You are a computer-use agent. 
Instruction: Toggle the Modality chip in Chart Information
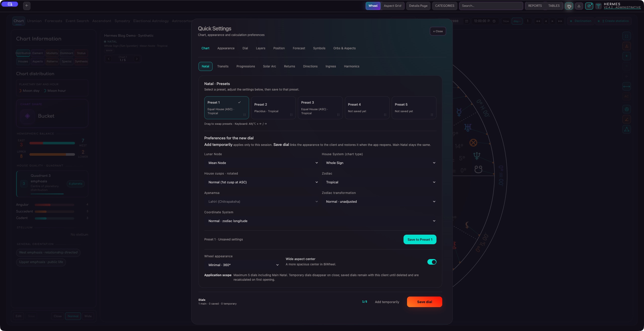[x=52, y=53]
